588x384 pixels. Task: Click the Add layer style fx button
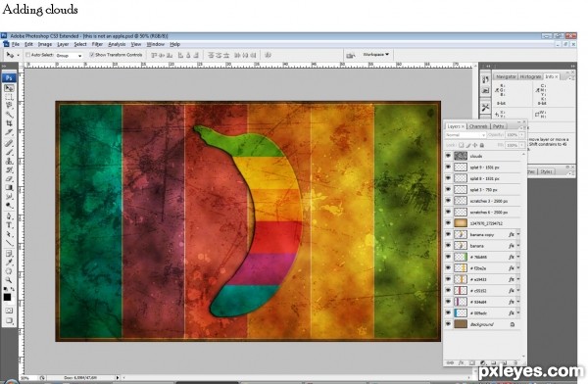coord(462,363)
